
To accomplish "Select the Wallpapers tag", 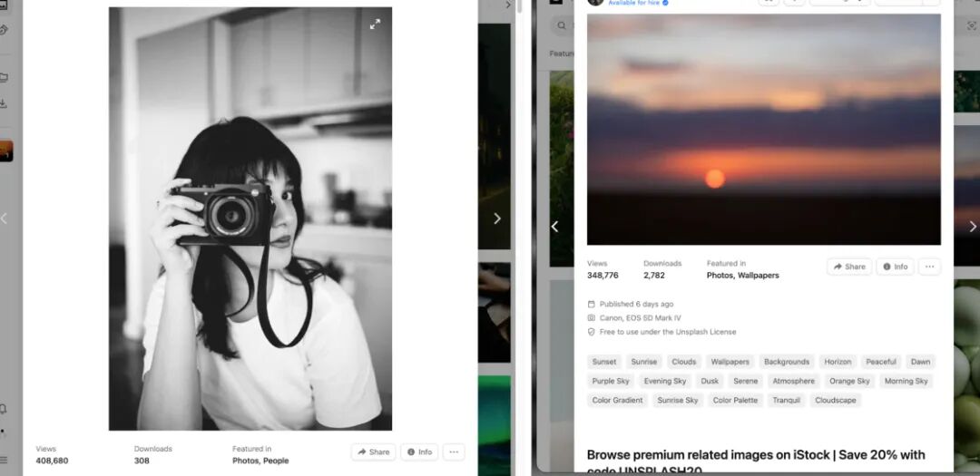I will click(730, 362).
